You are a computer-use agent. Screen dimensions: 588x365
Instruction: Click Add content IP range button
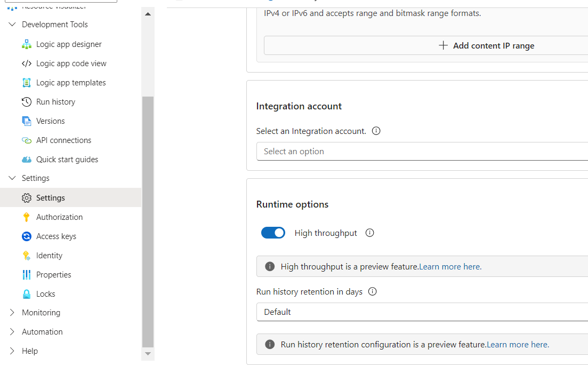click(x=486, y=46)
